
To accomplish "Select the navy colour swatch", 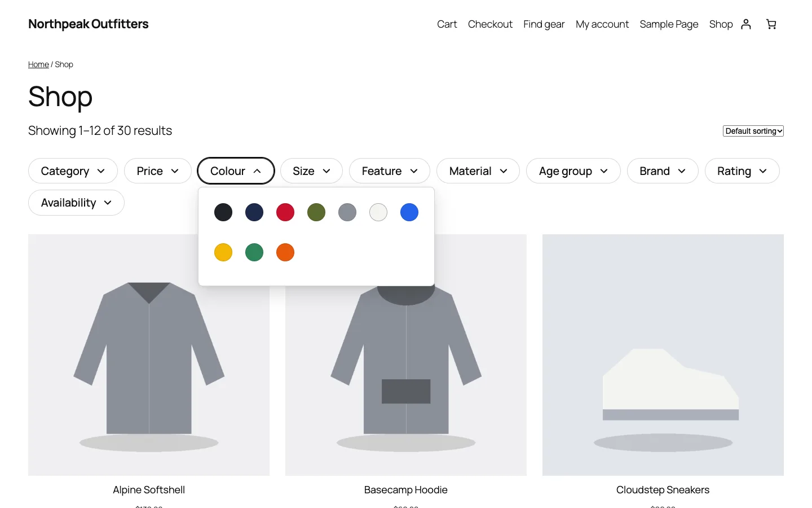I will 254,212.
